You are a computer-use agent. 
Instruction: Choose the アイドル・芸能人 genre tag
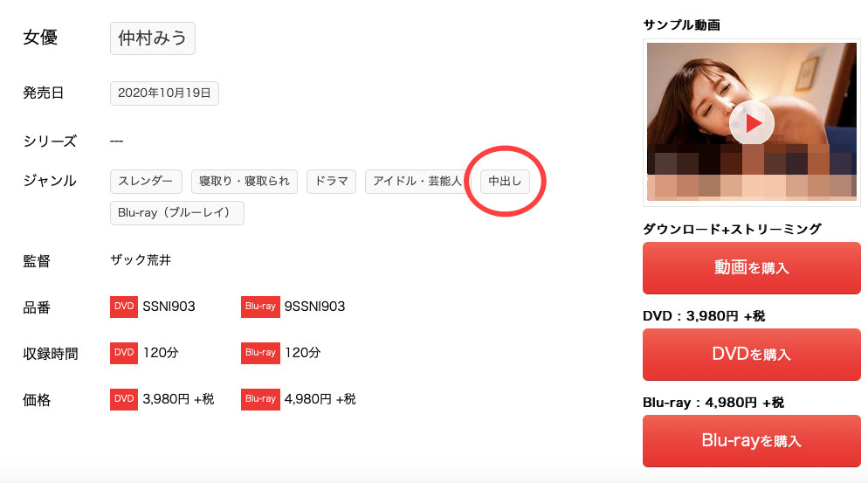pyautogui.click(x=417, y=182)
